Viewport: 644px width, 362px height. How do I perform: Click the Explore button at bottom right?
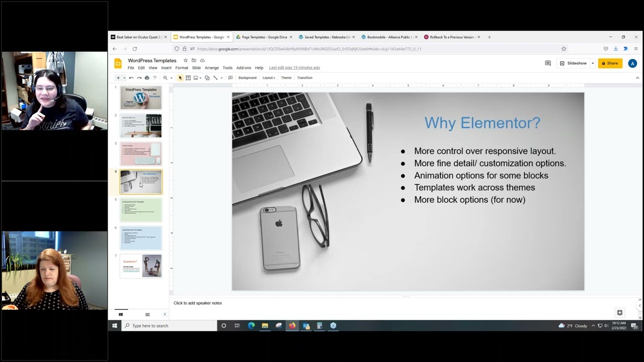coord(620,312)
